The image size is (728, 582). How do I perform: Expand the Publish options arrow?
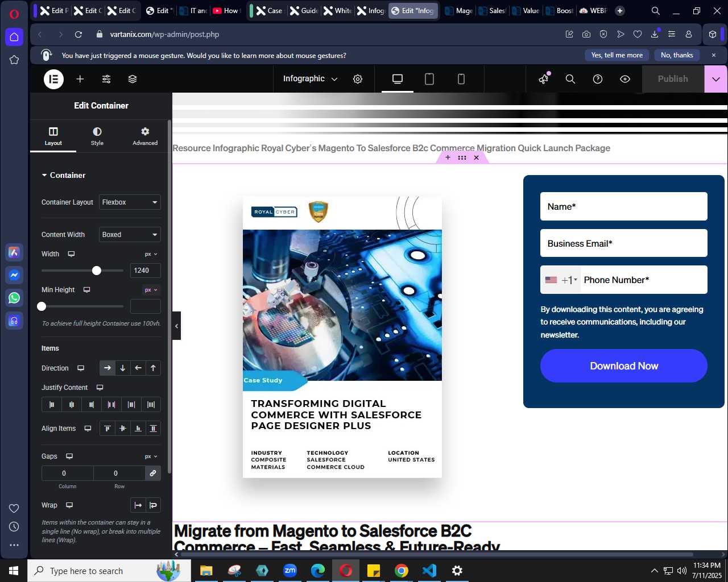pos(716,79)
